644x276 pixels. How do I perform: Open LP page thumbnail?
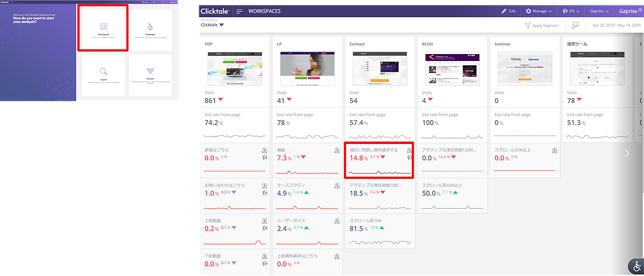point(308,68)
